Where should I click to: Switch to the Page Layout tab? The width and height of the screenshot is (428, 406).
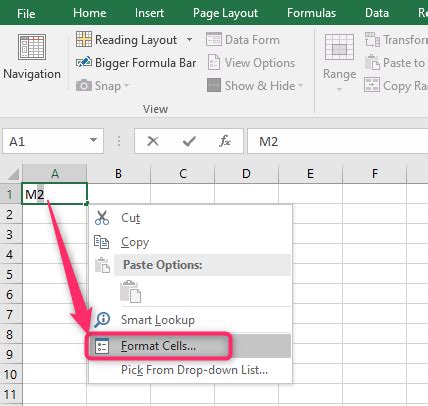(x=225, y=13)
